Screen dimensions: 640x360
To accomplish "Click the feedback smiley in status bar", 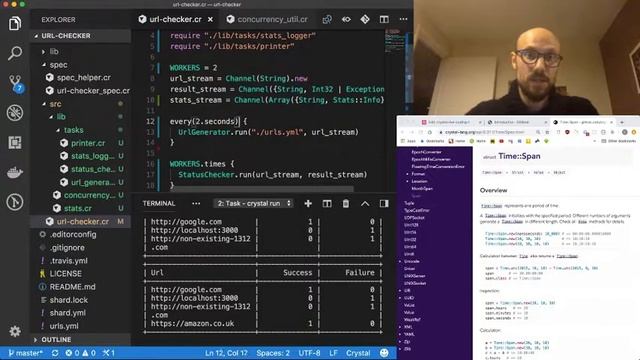I will 384,353.
